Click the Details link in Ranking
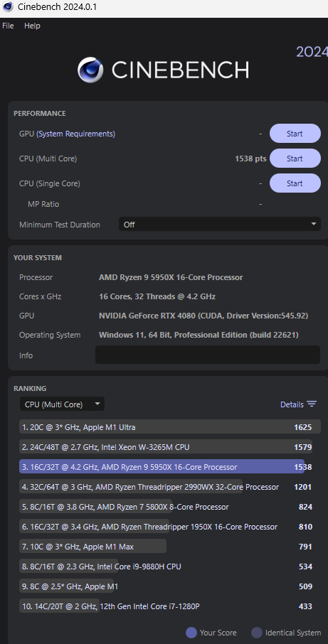Screen dimensions: 328x644 point(292,404)
